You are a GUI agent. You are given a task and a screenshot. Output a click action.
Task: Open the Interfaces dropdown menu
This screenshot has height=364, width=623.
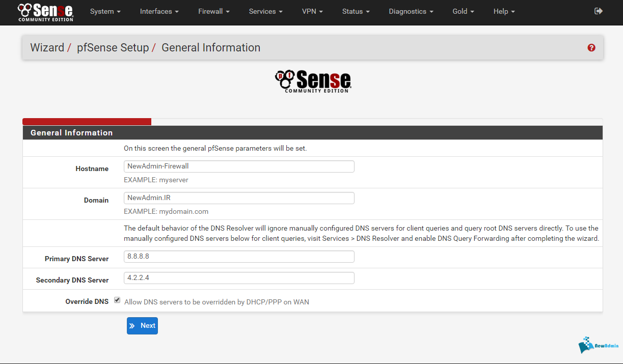tap(159, 11)
